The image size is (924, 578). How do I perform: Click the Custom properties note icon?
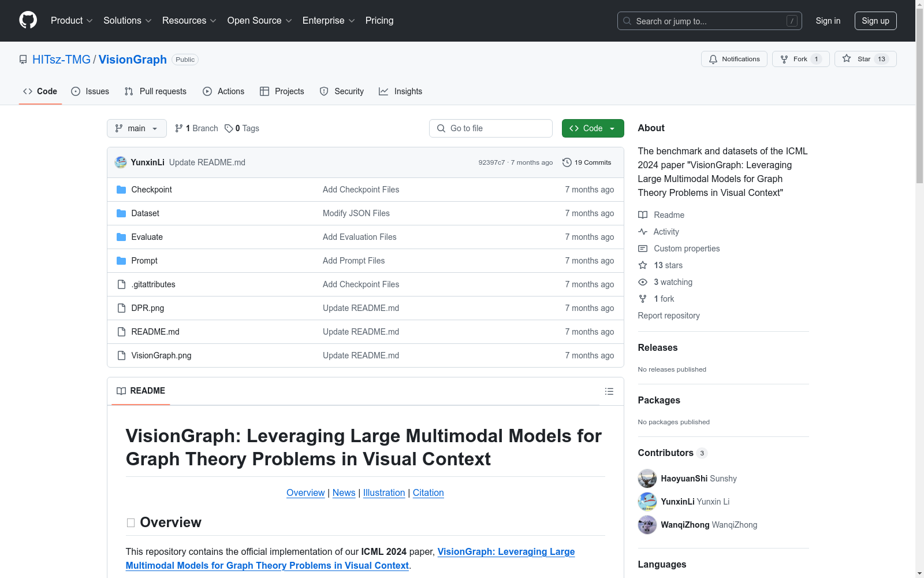coord(643,249)
